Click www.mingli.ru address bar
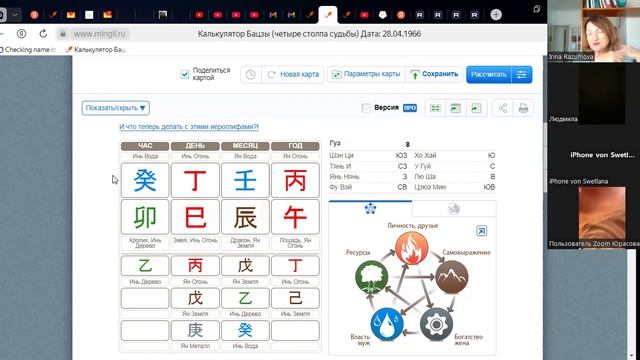 (100, 34)
